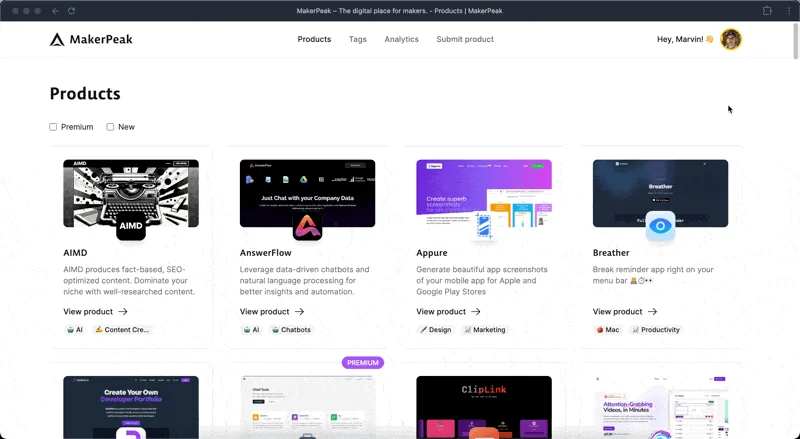Screen dimensions: 800x439
Task: Open the user avatar profile picture
Action: (731, 39)
